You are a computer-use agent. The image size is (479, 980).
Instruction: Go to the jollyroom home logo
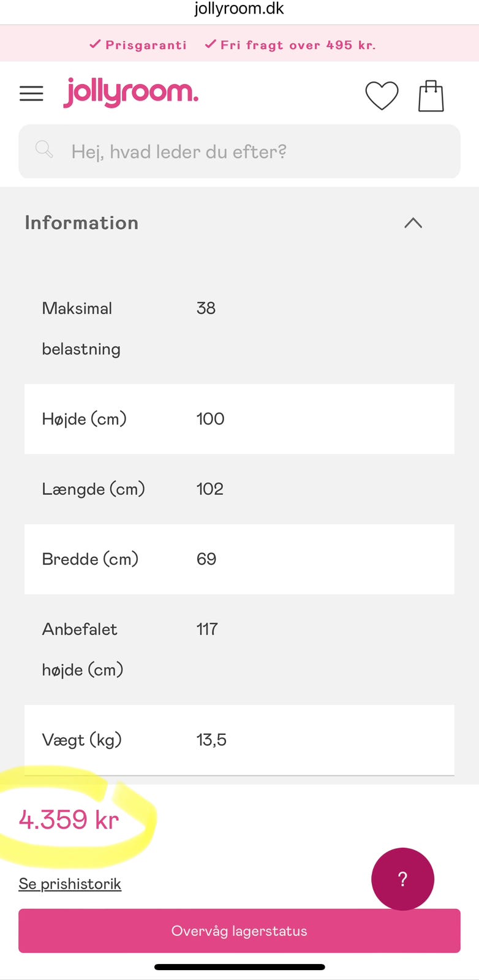point(131,92)
